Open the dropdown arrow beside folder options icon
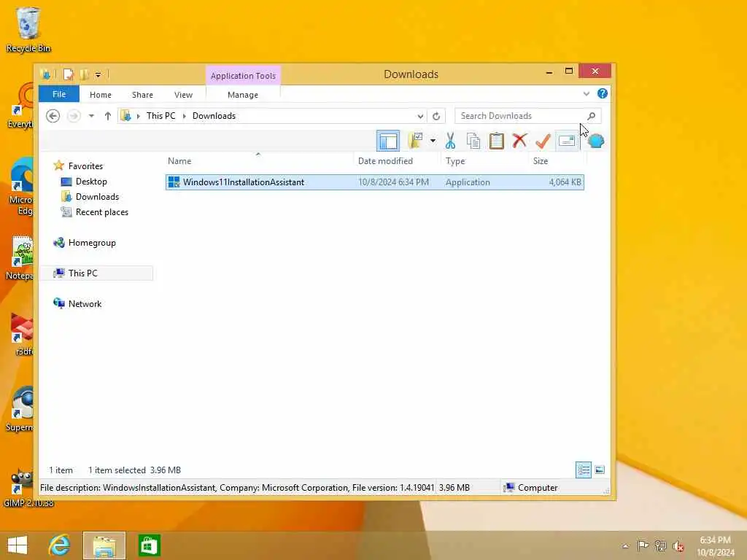747x560 pixels. tap(433, 141)
